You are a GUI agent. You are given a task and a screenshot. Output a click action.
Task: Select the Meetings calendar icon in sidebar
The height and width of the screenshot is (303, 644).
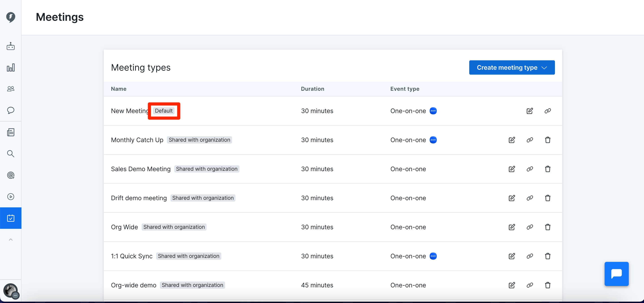pyautogui.click(x=11, y=218)
